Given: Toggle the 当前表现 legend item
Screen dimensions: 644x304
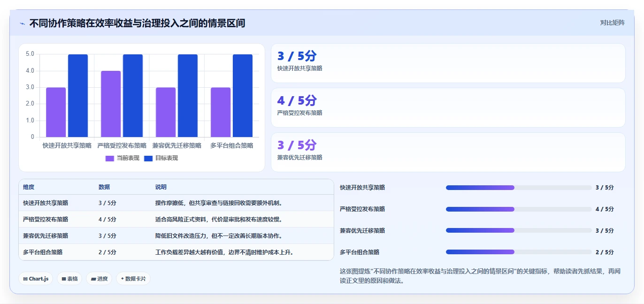Looking at the screenshot, I should tap(123, 158).
